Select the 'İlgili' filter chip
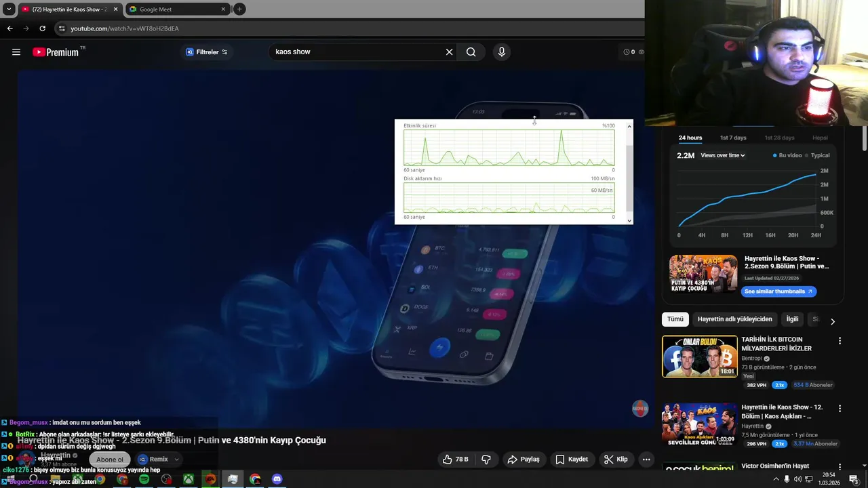868x488 pixels. 792,319
